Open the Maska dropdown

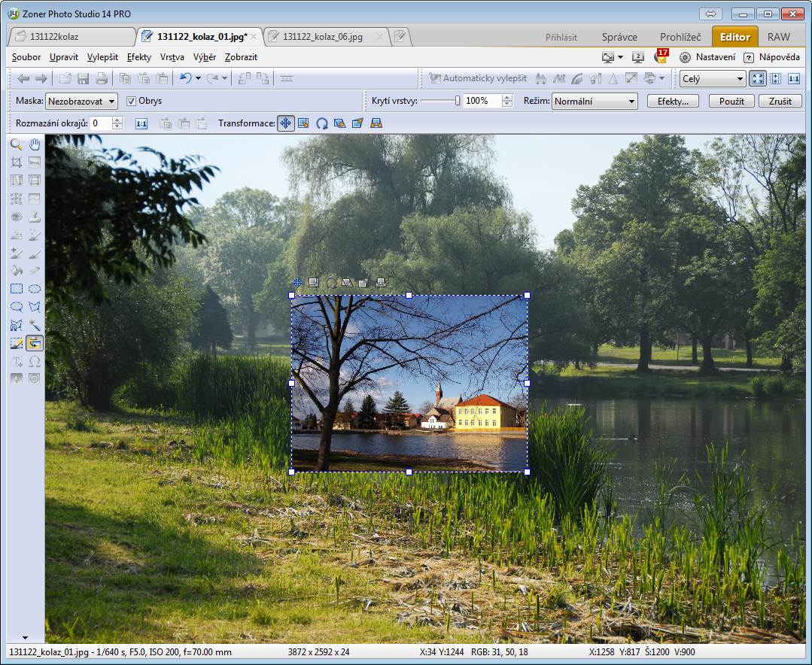(x=81, y=101)
